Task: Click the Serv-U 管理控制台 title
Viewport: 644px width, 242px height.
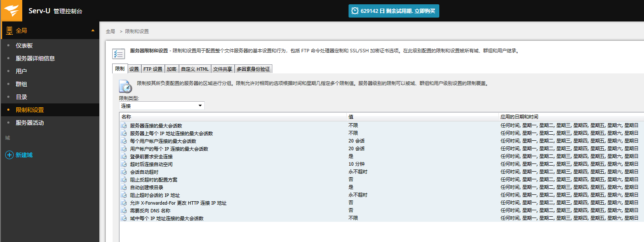Action: coord(55,11)
